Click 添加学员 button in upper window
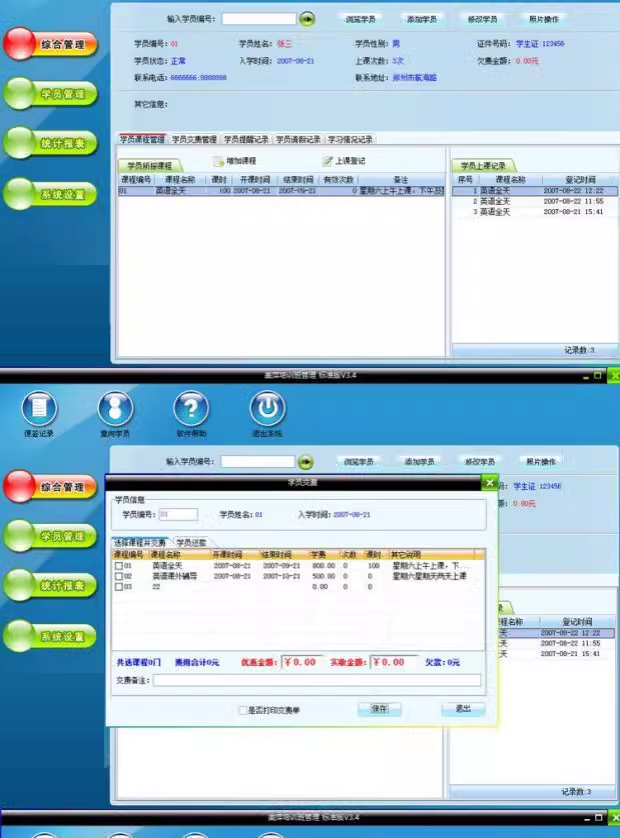 pyautogui.click(x=422, y=19)
